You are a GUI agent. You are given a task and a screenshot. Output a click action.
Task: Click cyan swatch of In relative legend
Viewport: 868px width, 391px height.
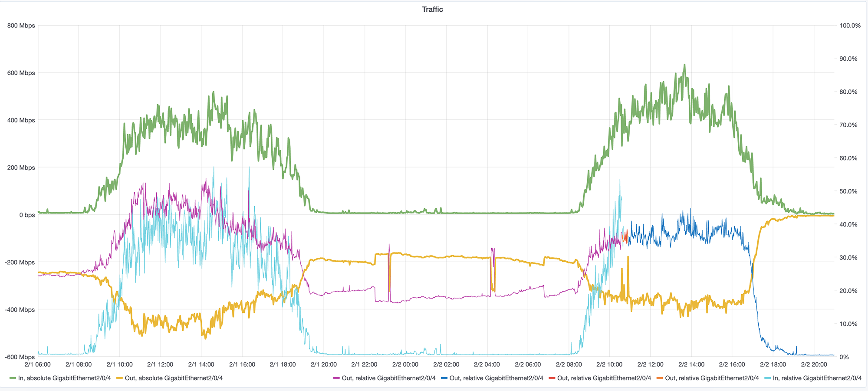tap(767, 378)
